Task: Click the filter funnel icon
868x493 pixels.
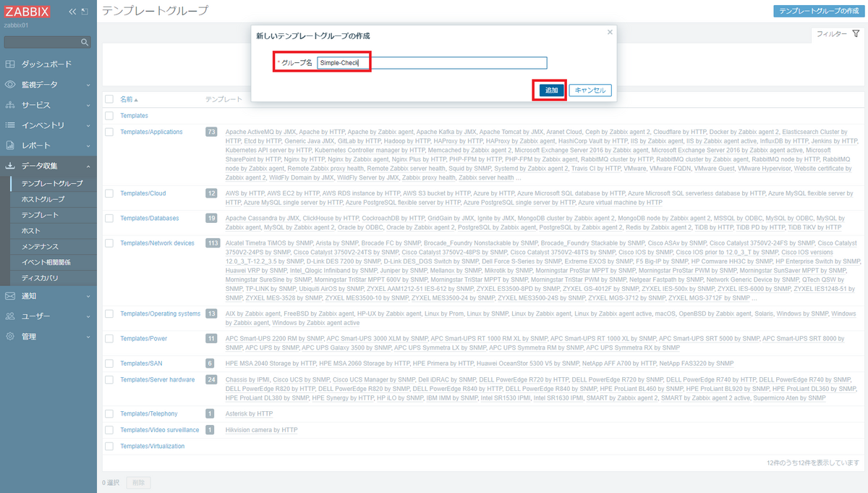Action: pos(856,34)
